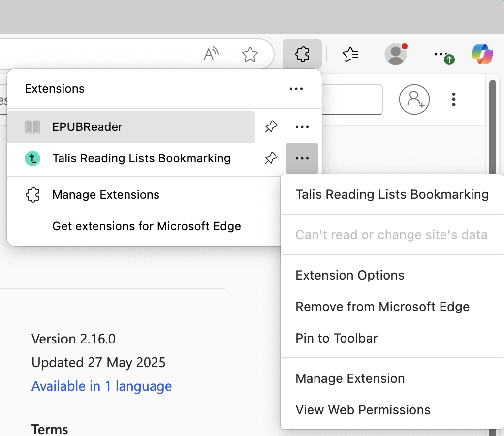This screenshot has width=504, height=436.
Task: Open Manage Extensions
Action: click(105, 195)
